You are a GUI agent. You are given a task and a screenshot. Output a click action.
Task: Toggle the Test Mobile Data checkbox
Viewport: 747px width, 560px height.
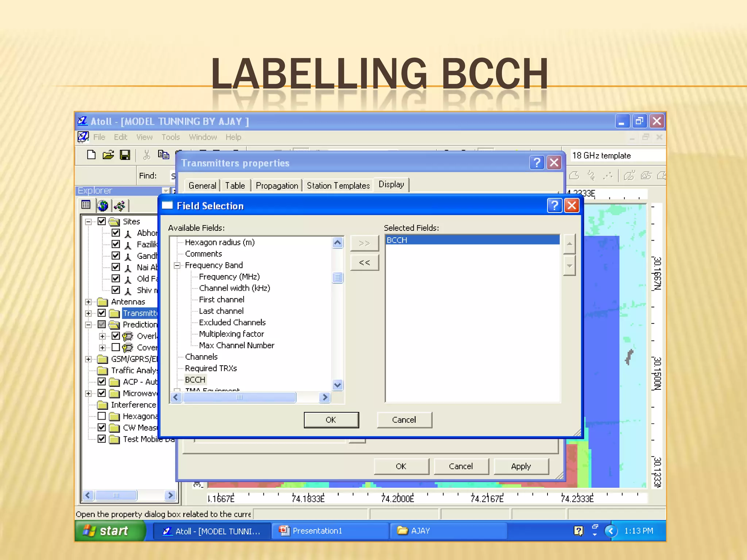(102, 439)
